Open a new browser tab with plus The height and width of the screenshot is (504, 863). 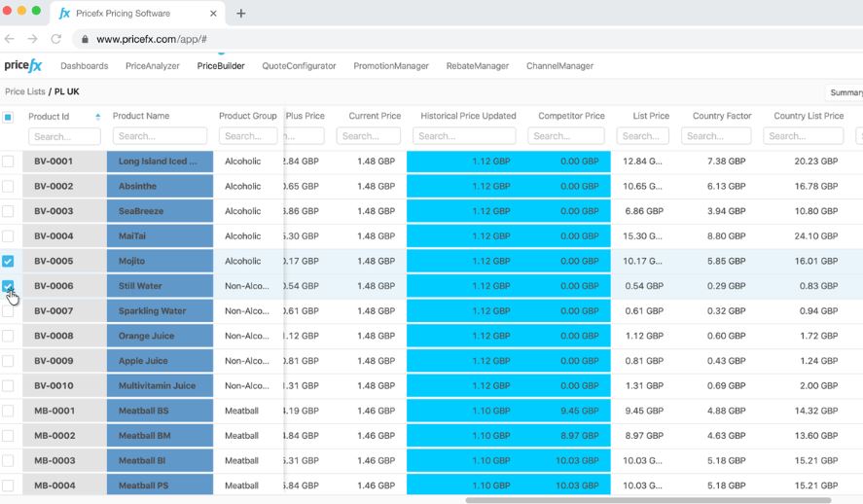241,14
